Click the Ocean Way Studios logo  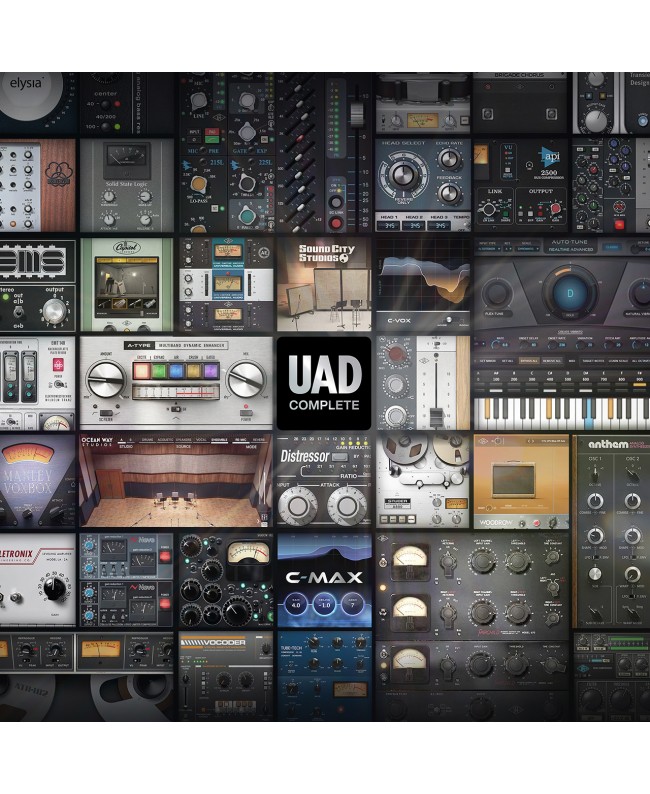[97, 442]
